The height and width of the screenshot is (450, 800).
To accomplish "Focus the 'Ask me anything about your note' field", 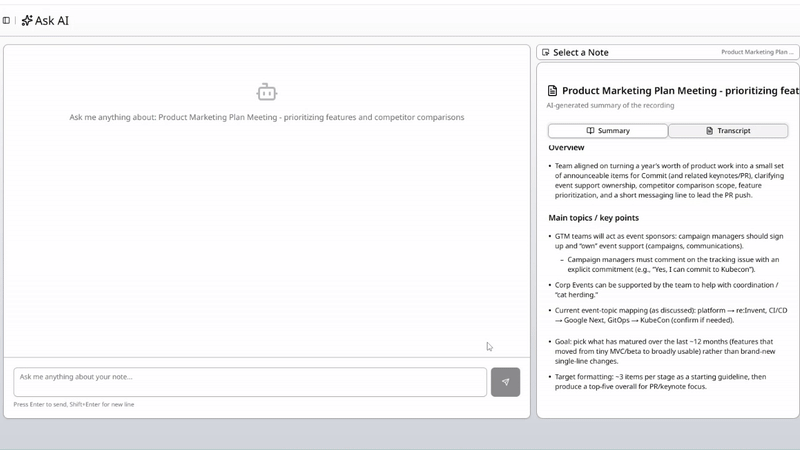I will [x=250, y=382].
